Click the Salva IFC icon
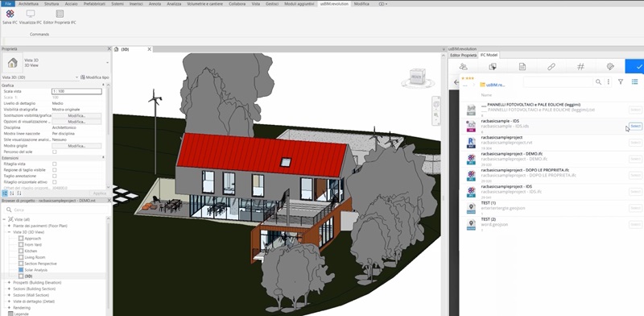This screenshot has width=644, height=316. [10, 14]
